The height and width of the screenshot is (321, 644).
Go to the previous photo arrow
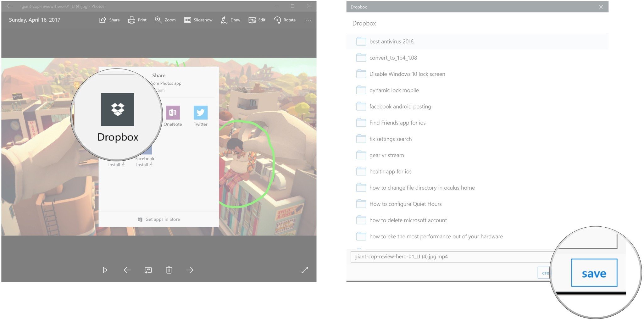[x=127, y=270]
